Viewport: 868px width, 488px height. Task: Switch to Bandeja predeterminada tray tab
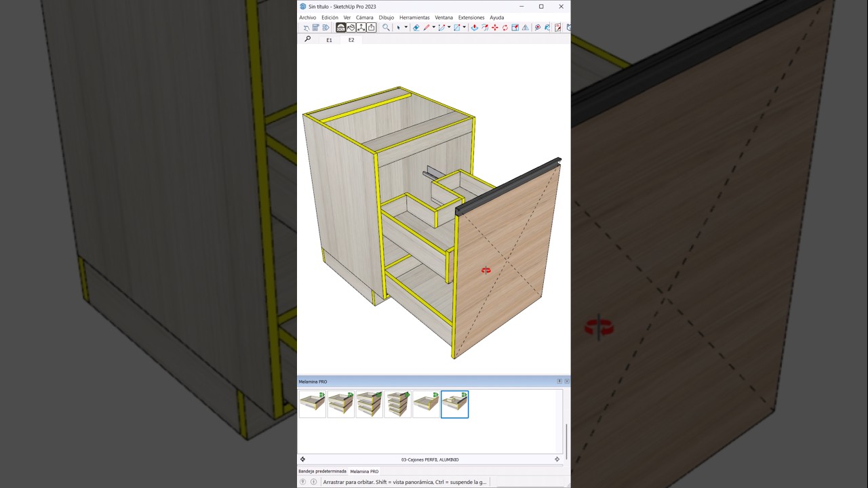323,471
